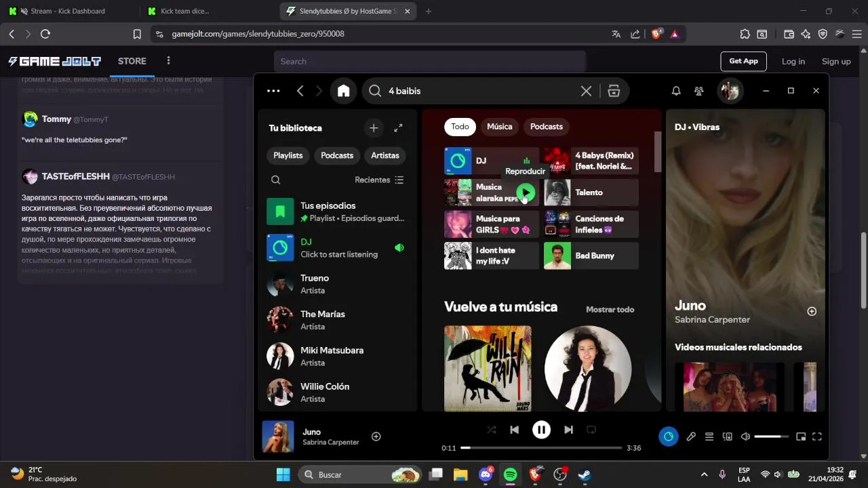Image resolution: width=868 pixels, height=488 pixels.
Task: Open the play queue
Action: pos(709,436)
